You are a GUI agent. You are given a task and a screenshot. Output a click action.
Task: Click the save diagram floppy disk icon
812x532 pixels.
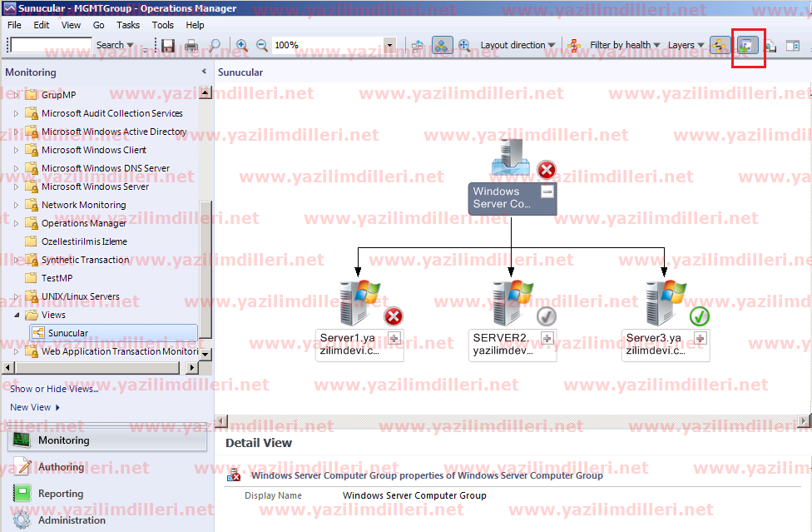(168, 46)
